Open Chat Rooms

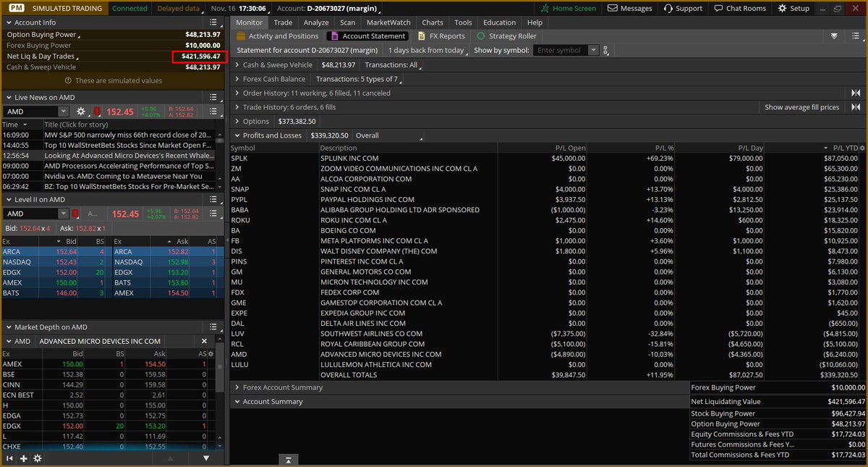pos(739,8)
